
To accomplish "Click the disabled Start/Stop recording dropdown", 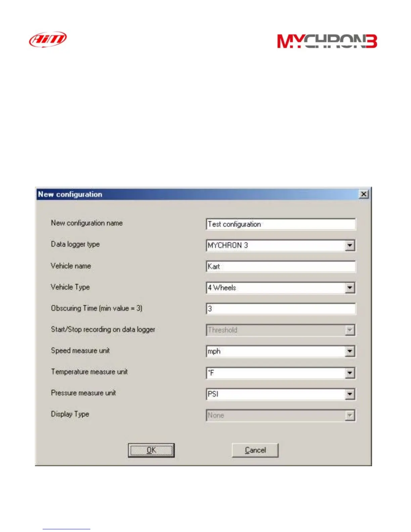I will coord(281,330).
